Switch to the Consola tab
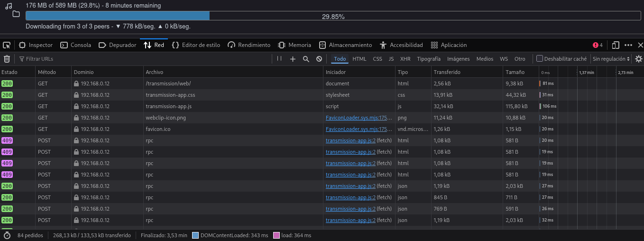 coord(75,45)
